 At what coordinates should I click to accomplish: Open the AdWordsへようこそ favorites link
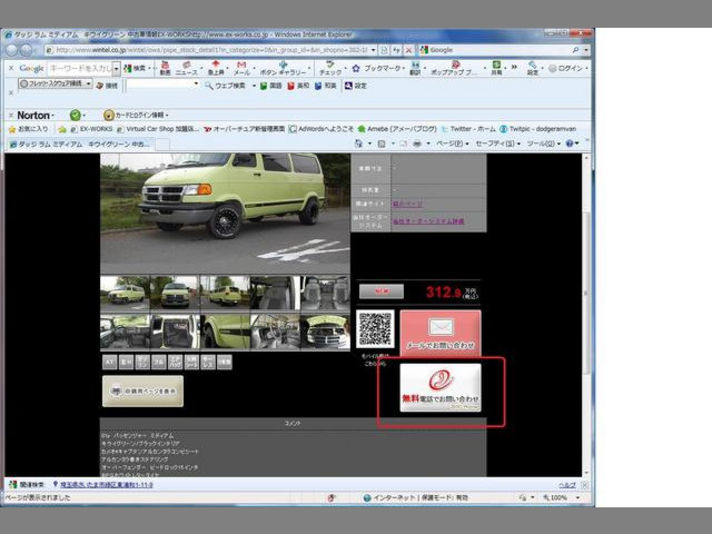tap(321, 129)
